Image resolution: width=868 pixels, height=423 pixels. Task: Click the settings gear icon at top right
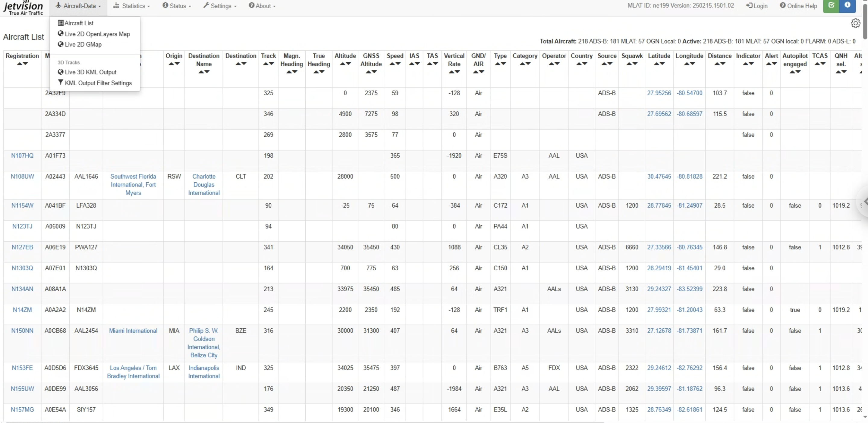pyautogui.click(x=855, y=23)
